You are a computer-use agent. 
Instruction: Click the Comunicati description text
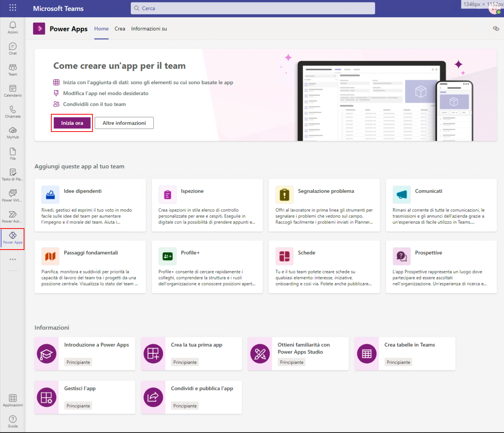coord(439,216)
